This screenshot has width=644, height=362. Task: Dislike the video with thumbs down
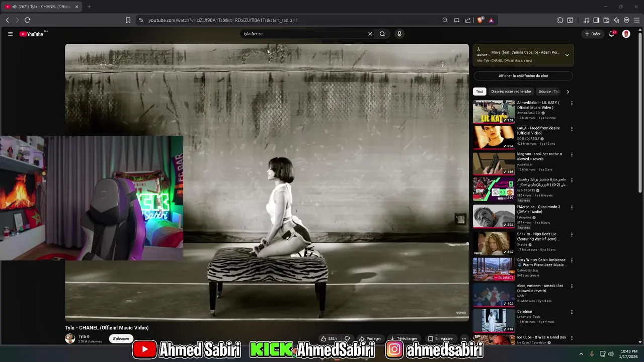click(x=347, y=339)
